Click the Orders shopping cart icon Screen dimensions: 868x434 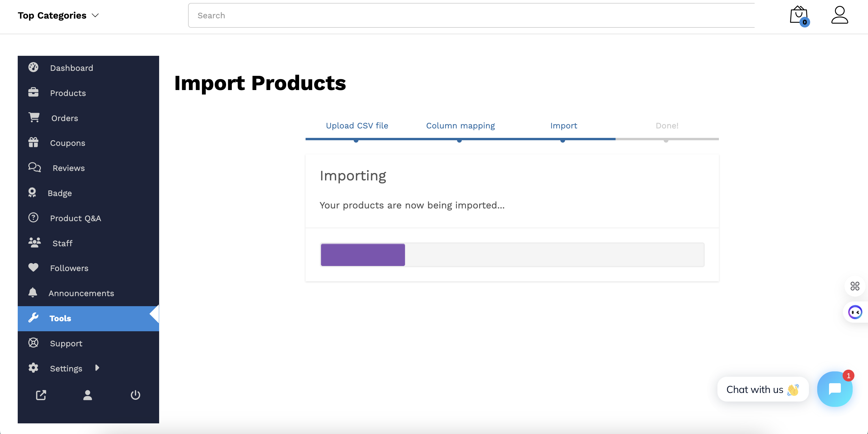point(34,118)
